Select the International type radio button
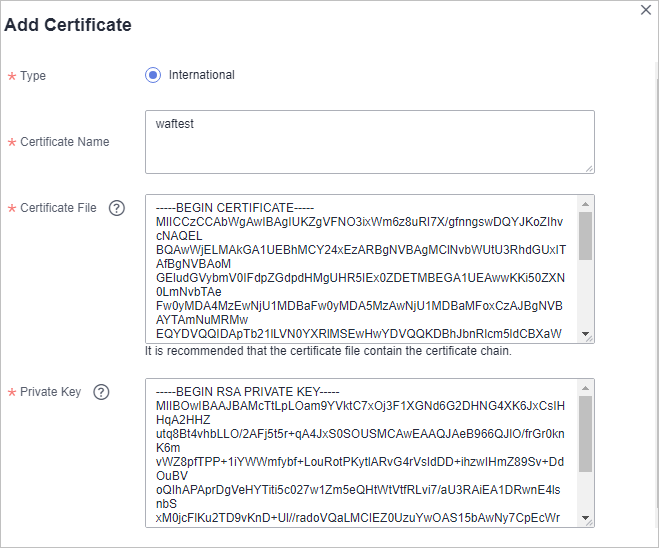659x548 pixels. pyautogui.click(x=153, y=75)
